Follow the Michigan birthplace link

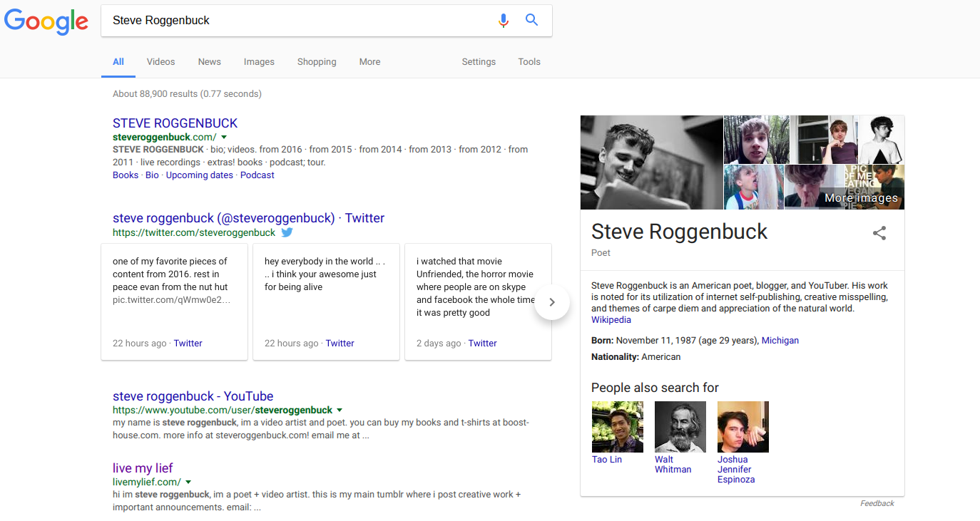point(780,341)
